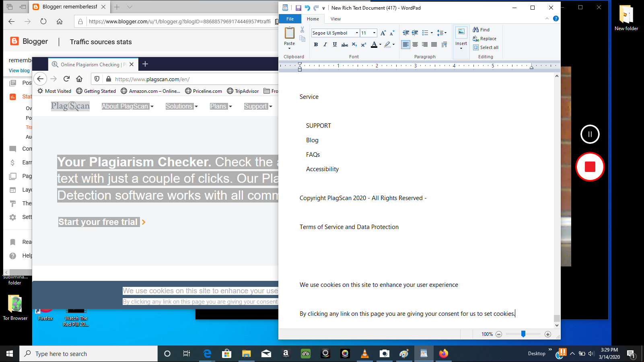Viewport: 644px width, 362px height.
Task: Go to Firefox home page icon
Action: pyautogui.click(x=80, y=79)
